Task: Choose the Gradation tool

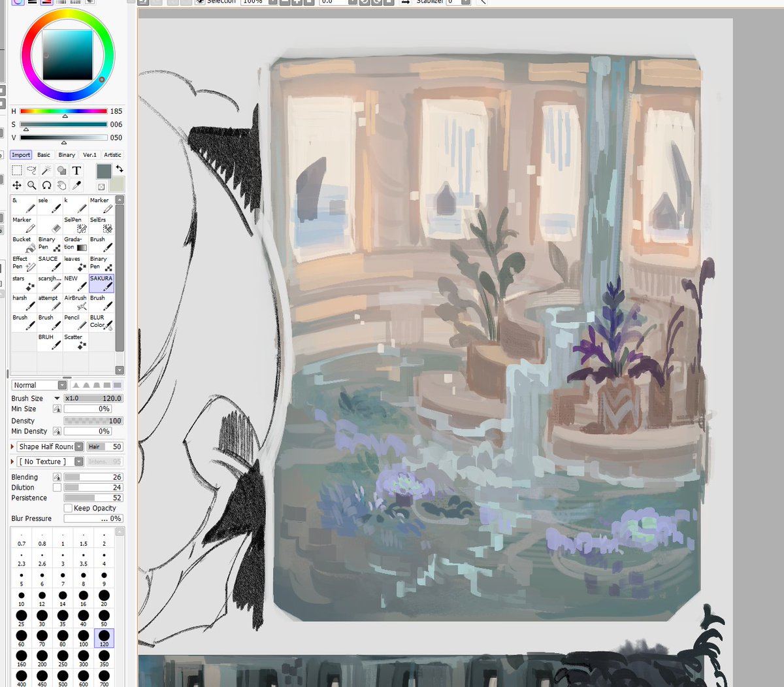Action: [x=76, y=244]
